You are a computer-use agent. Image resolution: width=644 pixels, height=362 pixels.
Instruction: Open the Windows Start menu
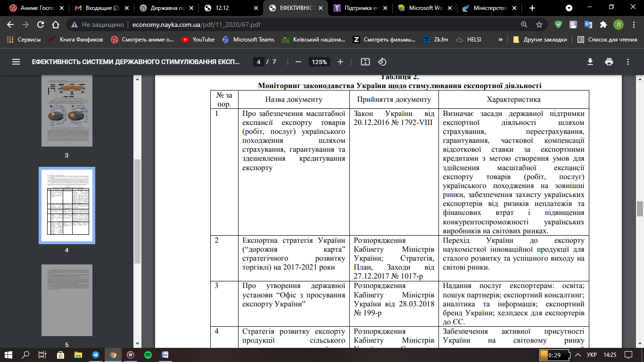click(8, 355)
